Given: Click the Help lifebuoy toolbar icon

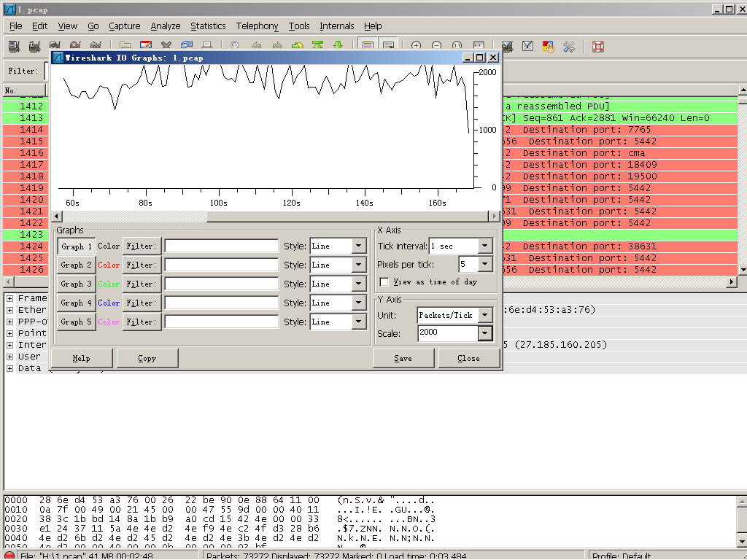Looking at the screenshot, I should 598,46.
